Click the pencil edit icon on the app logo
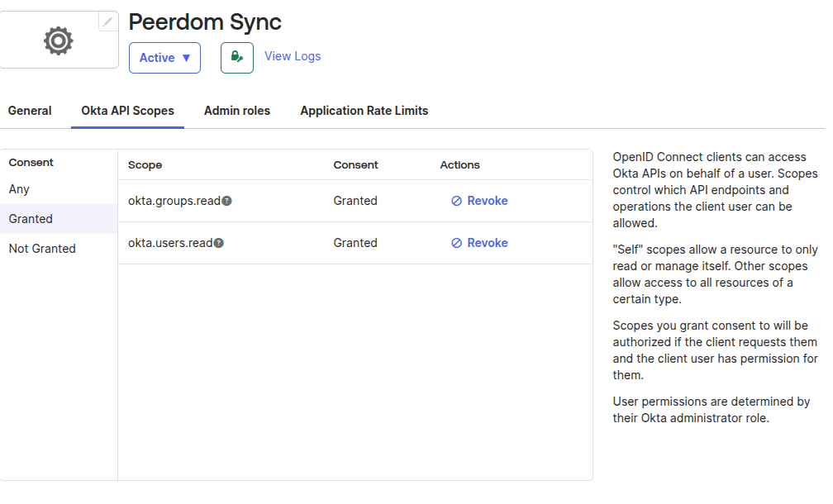The height and width of the screenshot is (504, 833). [x=107, y=21]
